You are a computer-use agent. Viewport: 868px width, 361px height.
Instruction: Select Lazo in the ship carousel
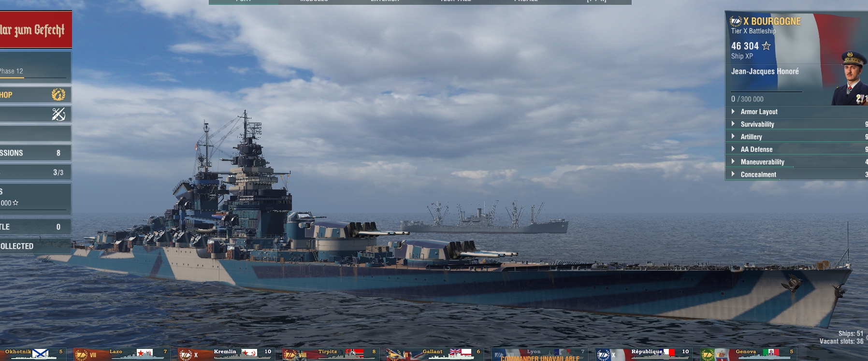coord(121,354)
